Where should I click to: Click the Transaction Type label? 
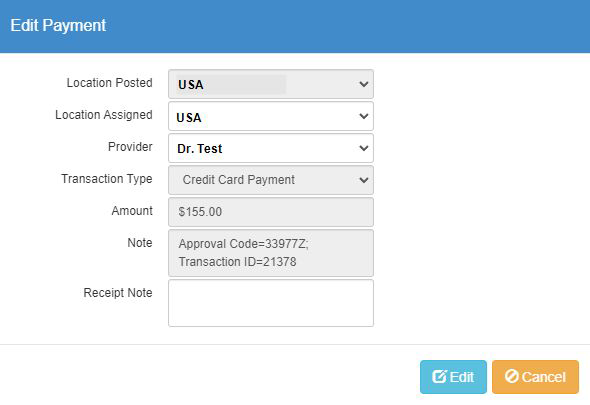(107, 179)
